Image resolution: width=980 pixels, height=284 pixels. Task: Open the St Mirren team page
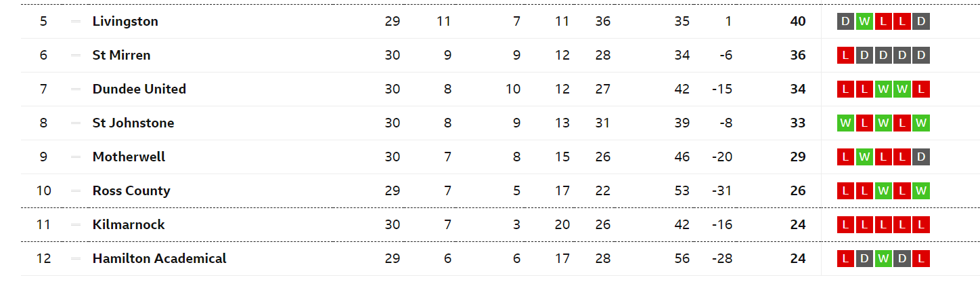(x=121, y=55)
